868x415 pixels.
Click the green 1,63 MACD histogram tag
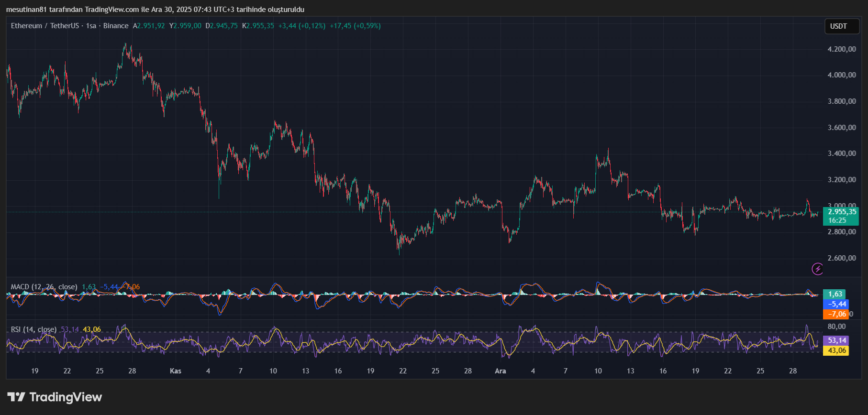point(835,294)
